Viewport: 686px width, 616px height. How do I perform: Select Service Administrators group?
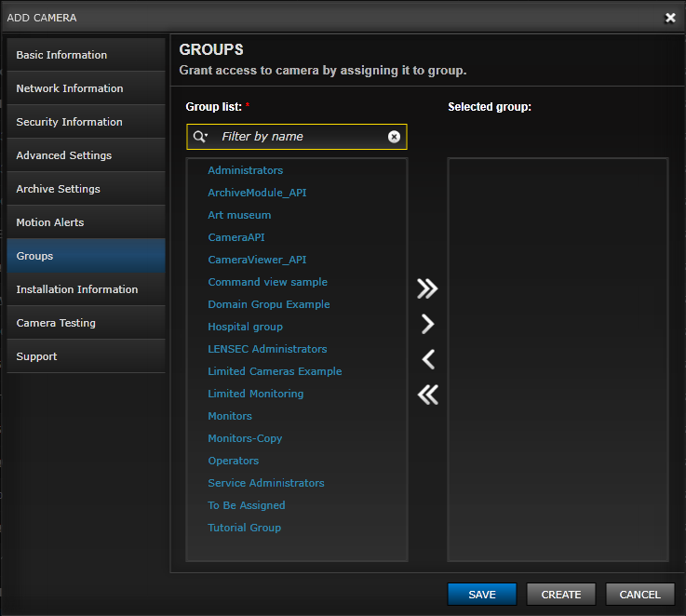(266, 483)
